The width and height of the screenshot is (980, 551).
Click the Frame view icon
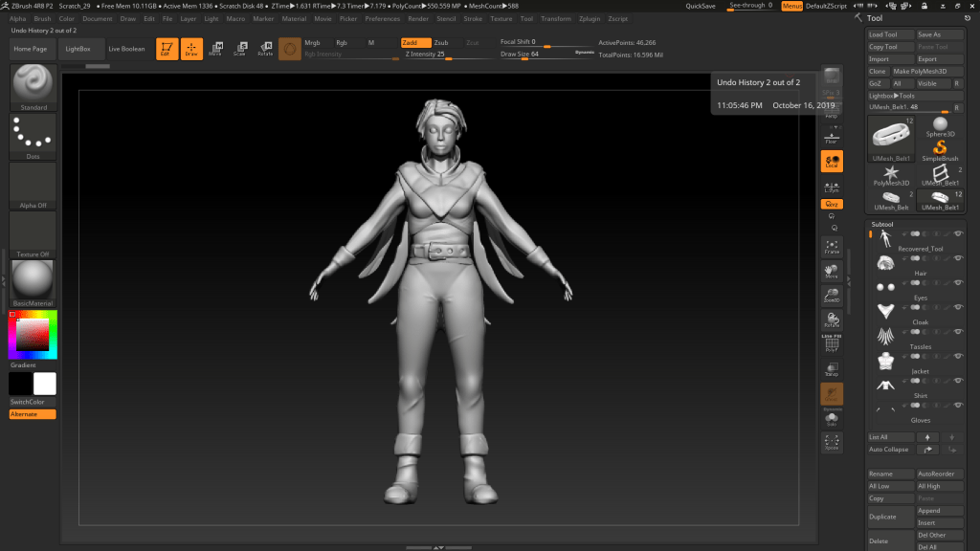832,247
